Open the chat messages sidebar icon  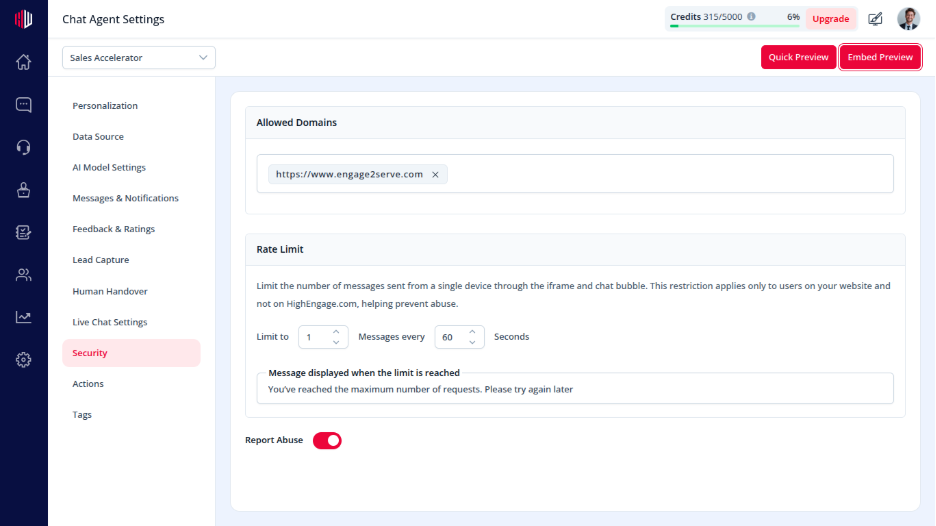coord(23,104)
